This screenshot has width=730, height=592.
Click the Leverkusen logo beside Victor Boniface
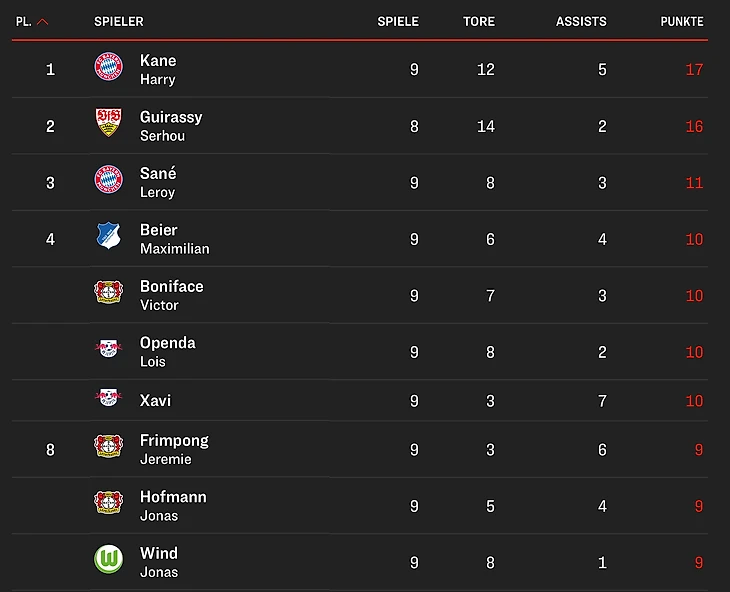tap(108, 293)
